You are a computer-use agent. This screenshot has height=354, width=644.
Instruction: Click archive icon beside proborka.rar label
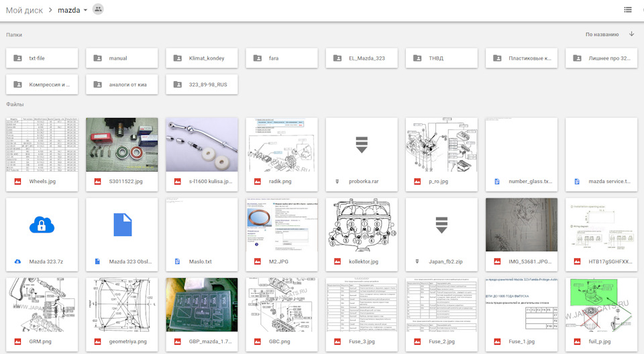click(x=337, y=181)
